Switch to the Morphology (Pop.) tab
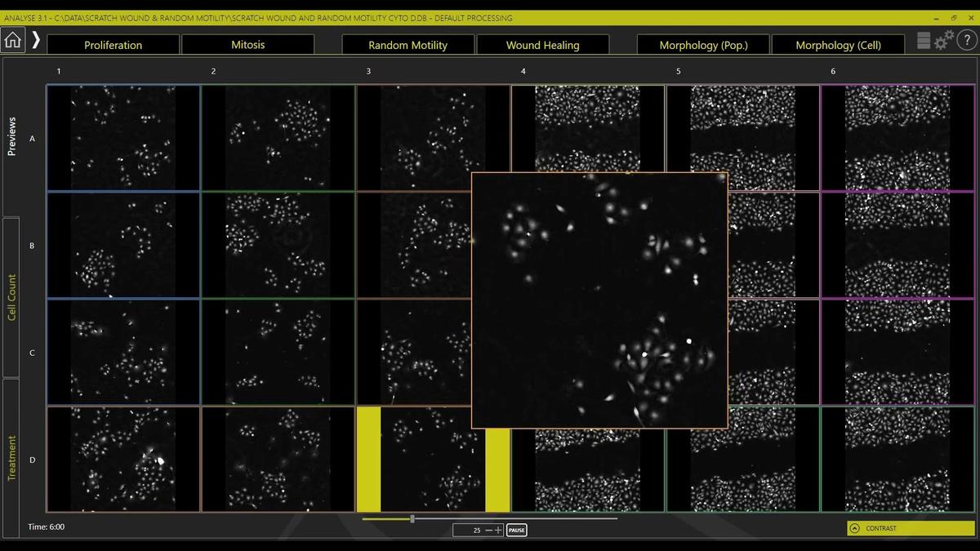Image resolution: width=980 pixels, height=551 pixels. coord(703,45)
